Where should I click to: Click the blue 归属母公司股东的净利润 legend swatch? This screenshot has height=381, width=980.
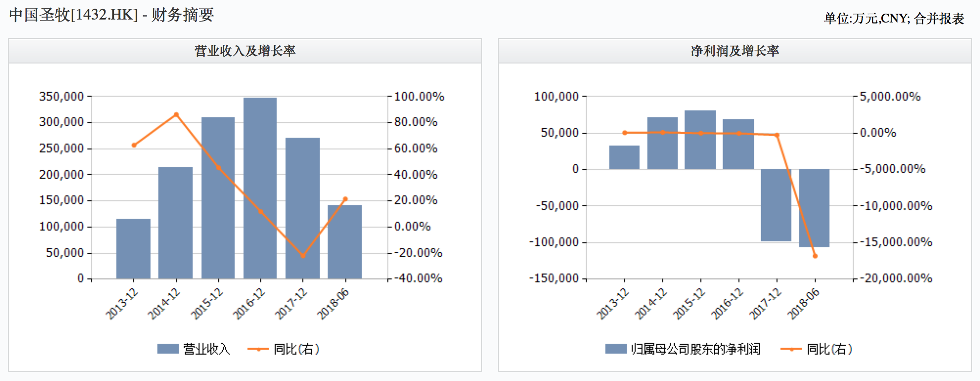(616, 349)
